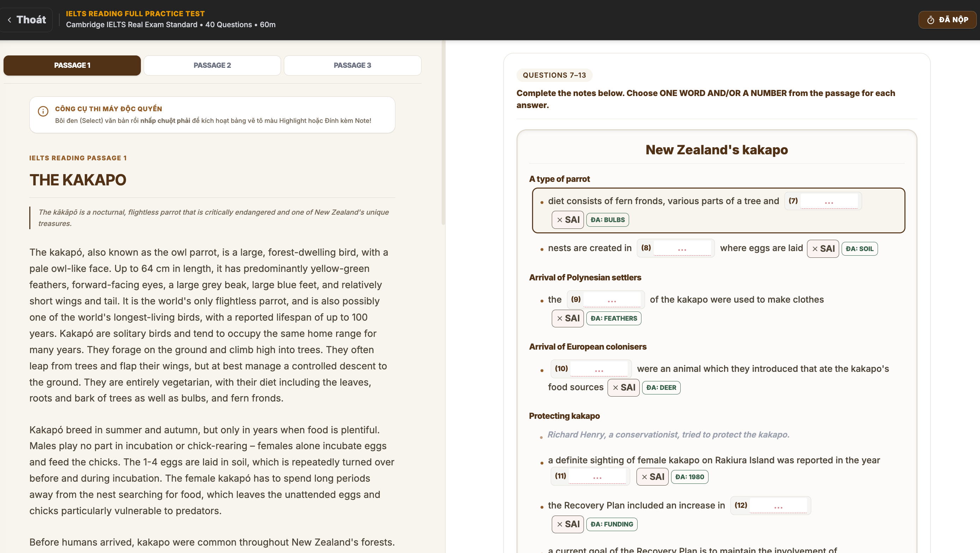Click the SAI badge under question 9
The image size is (980, 553).
[568, 319]
